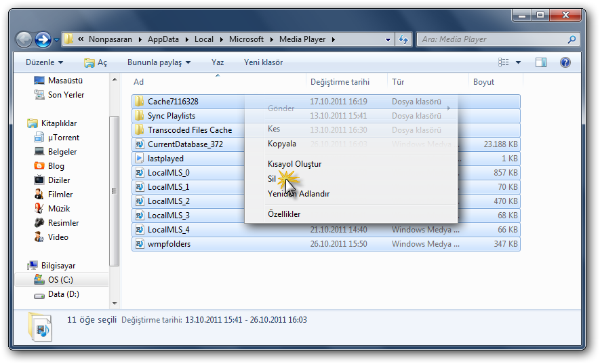Screen dimensions: 600x364
Task: Open the Bununla paylaş dropdown
Action: 159,62
